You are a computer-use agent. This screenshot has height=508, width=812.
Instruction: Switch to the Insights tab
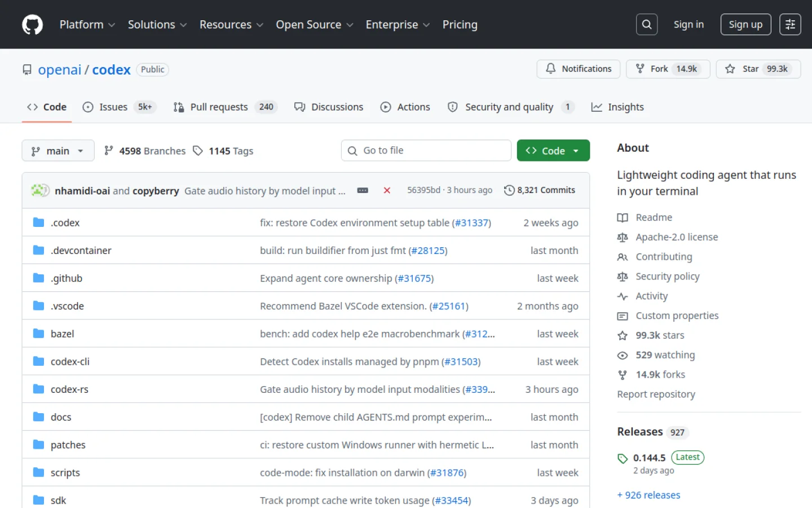click(x=617, y=107)
